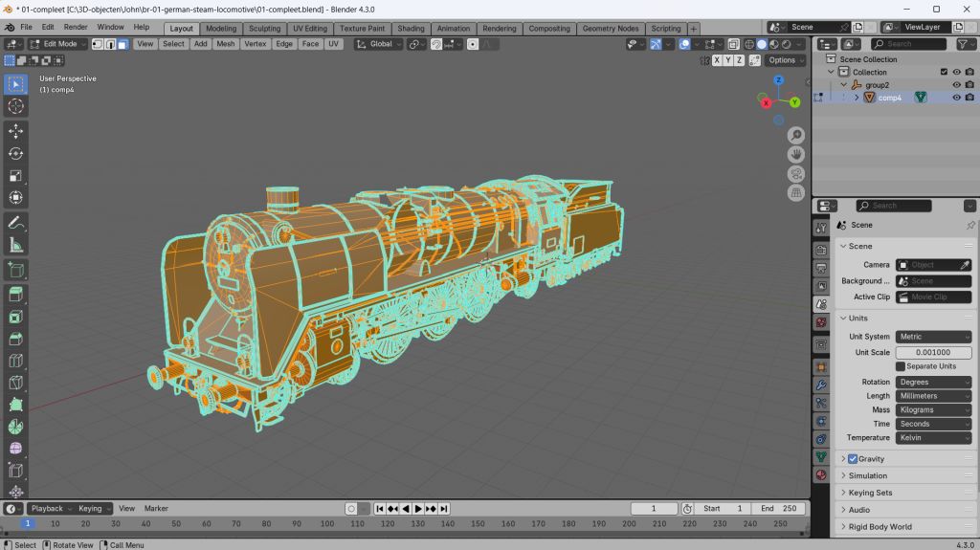Open the Render menu
The width and height of the screenshot is (980, 550).
coord(76,27)
